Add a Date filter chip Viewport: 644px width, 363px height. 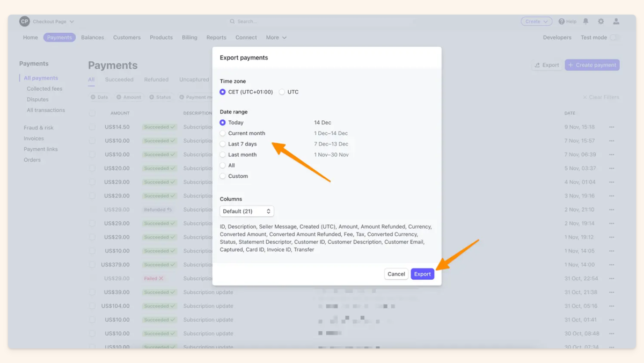(99, 97)
